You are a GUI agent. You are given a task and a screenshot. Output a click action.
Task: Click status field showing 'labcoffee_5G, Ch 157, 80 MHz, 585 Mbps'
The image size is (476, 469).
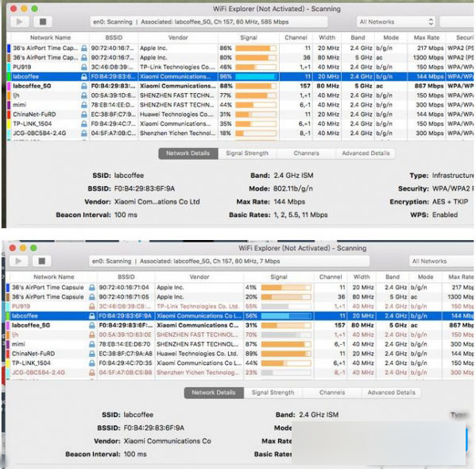(209, 22)
